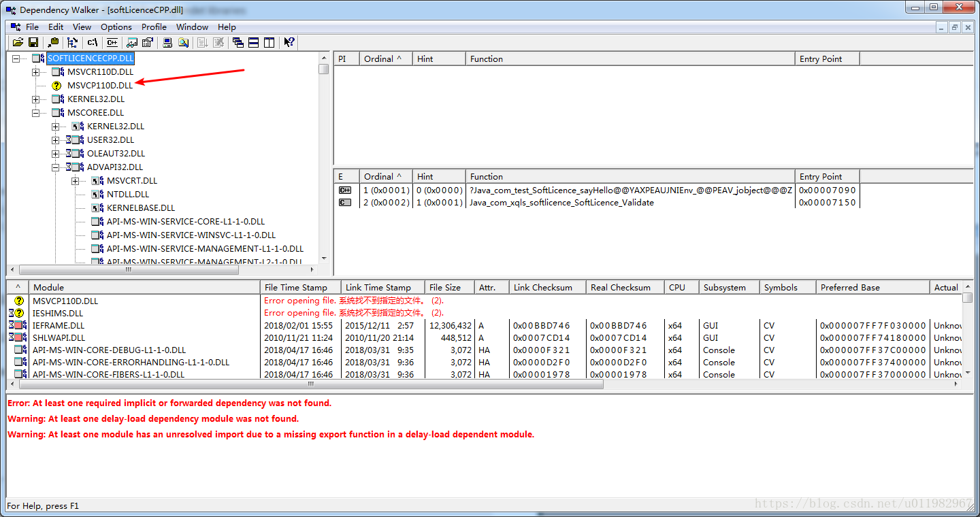Click the Cascade windows icon
Image resolution: width=980 pixels, height=517 pixels.
pos(238,42)
